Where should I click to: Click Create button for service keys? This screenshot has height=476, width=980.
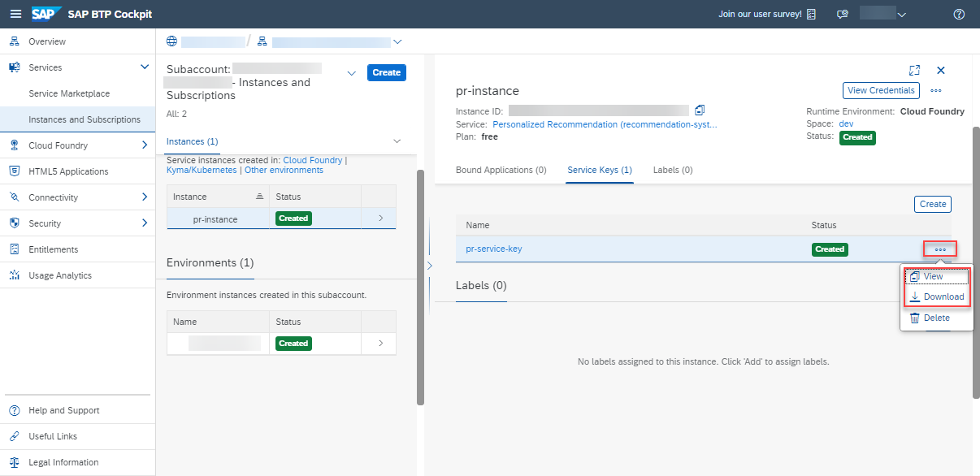pyautogui.click(x=933, y=204)
